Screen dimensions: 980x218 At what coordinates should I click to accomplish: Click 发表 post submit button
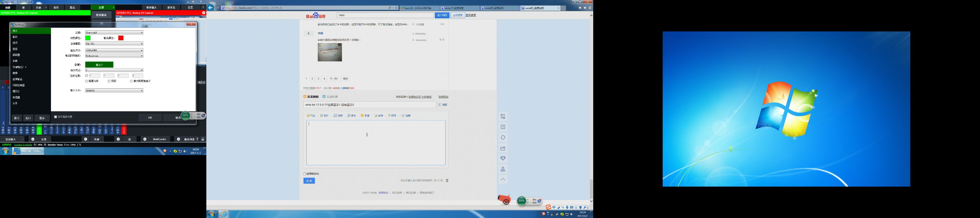(309, 181)
